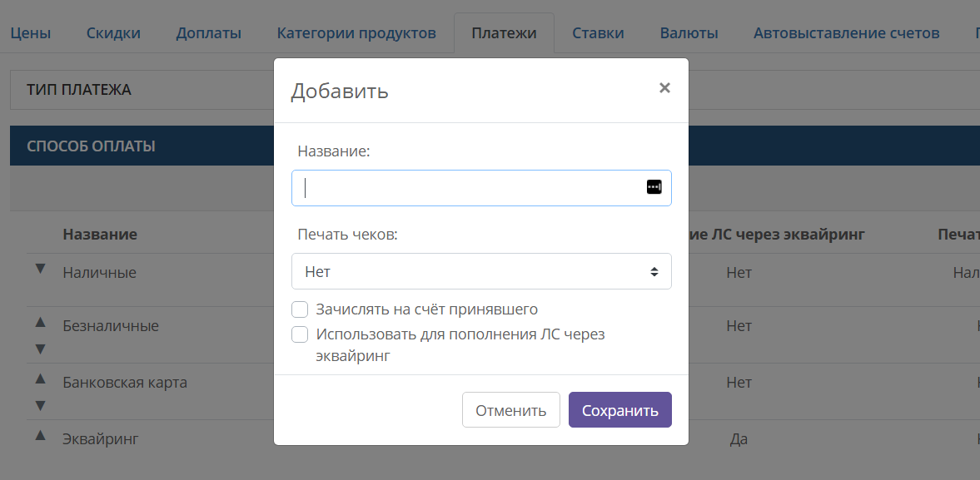Screen dimensions: 980x480
Task: Click the Печать чеков label
Action: [x=347, y=235]
